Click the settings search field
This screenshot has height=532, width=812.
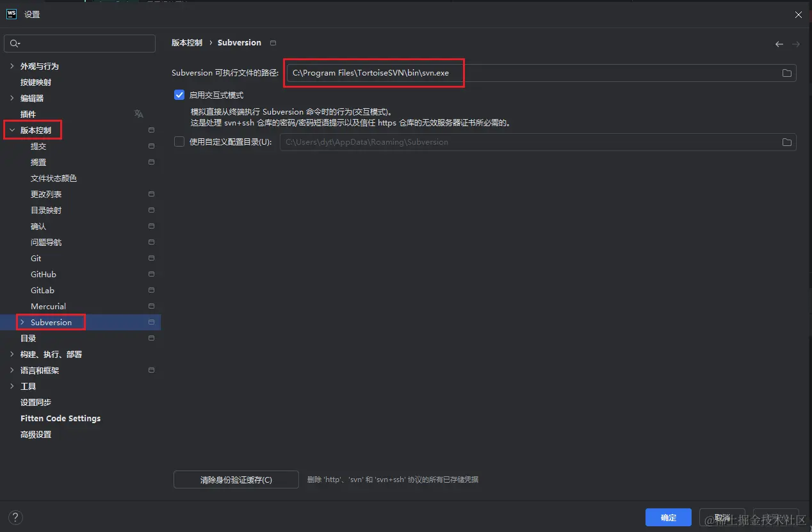(80, 44)
